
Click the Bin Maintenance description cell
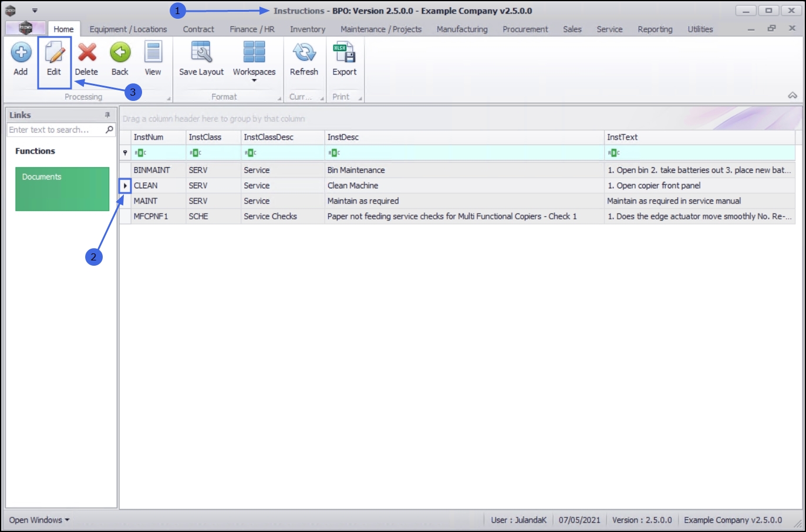tap(464, 170)
